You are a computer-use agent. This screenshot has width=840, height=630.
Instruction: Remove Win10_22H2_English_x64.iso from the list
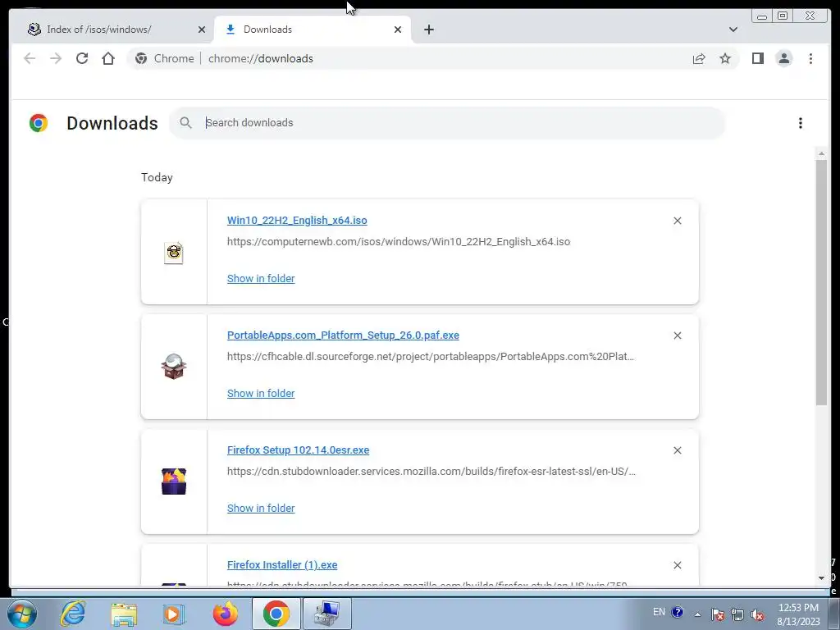point(677,221)
